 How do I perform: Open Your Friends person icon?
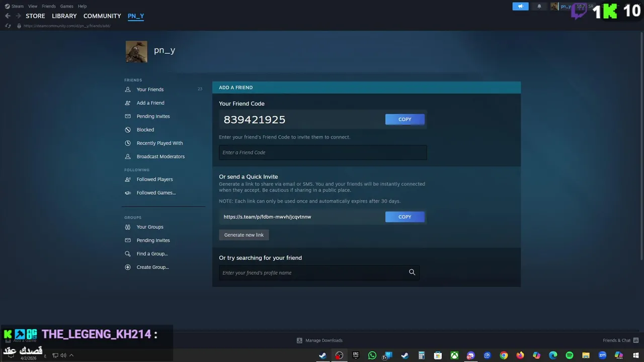click(128, 89)
